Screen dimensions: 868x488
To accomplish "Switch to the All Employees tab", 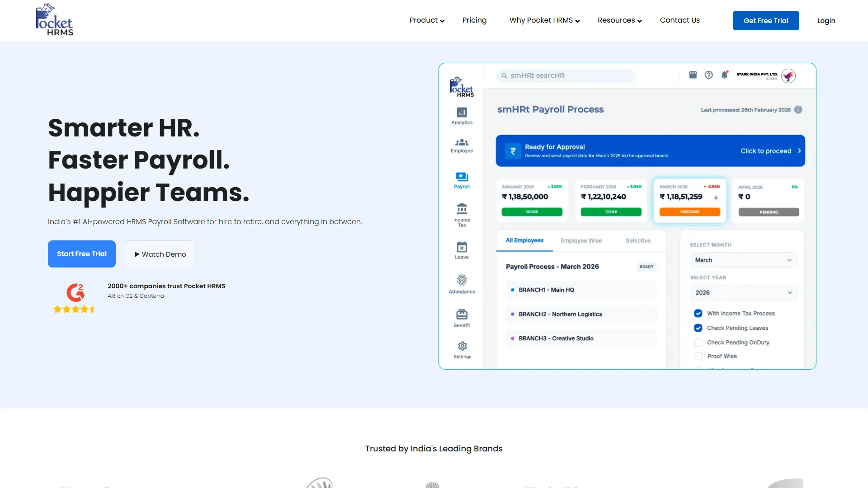I will (x=524, y=240).
